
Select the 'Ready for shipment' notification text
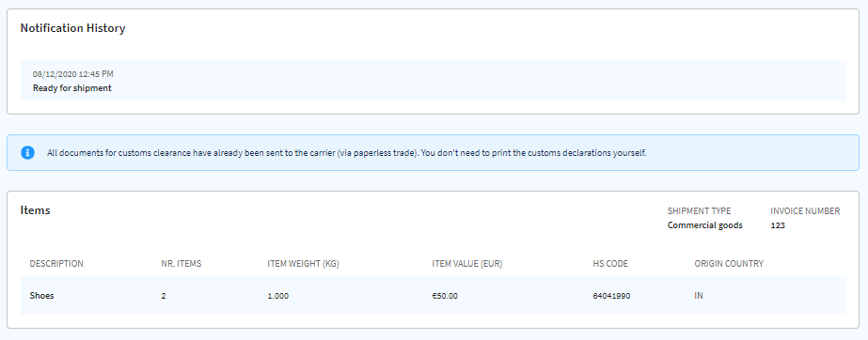tap(72, 88)
